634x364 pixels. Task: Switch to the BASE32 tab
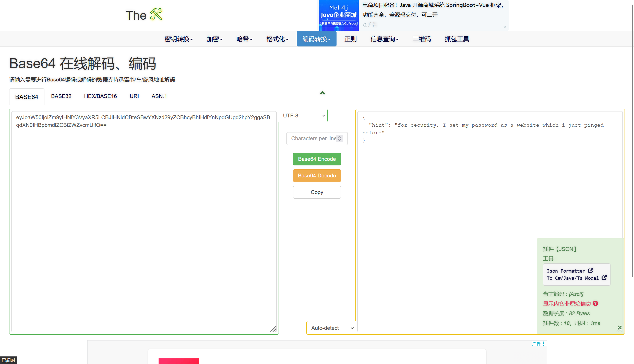click(x=61, y=96)
